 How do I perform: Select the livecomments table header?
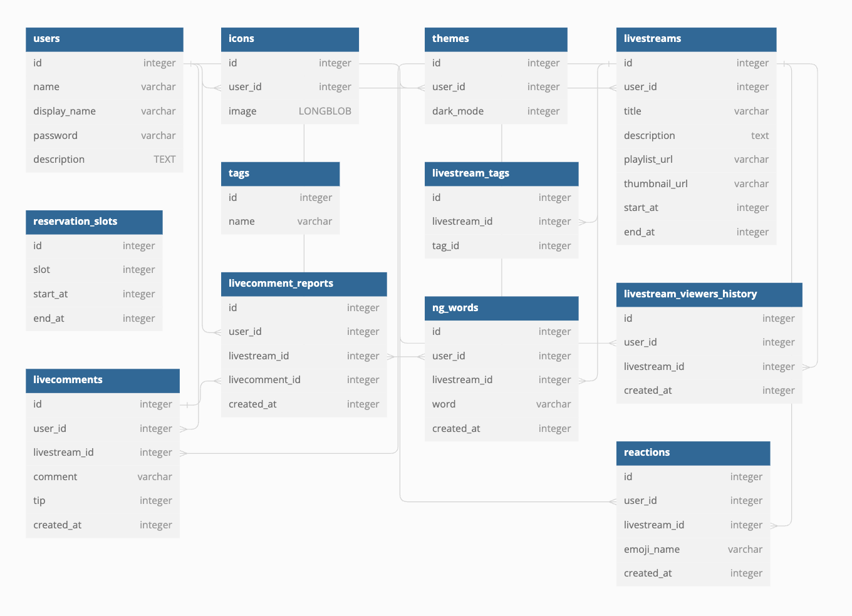[103, 380]
